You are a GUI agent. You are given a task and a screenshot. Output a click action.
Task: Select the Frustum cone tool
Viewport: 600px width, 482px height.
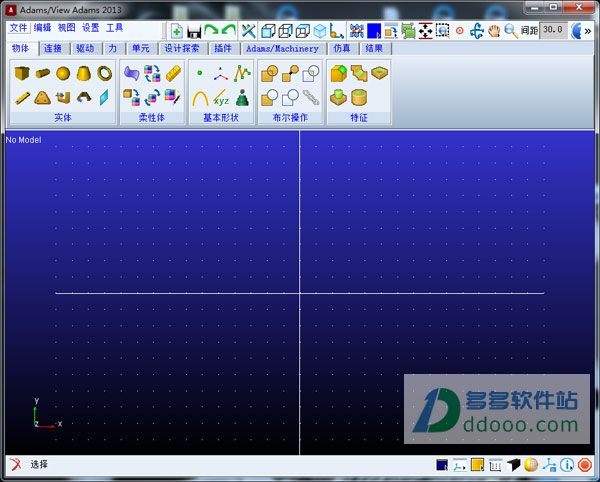click(x=83, y=73)
